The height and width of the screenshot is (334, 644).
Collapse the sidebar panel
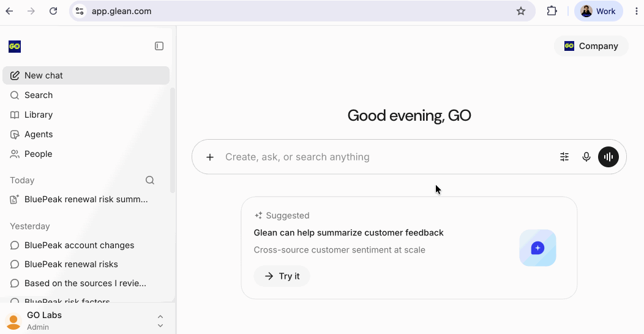(x=159, y=46)
